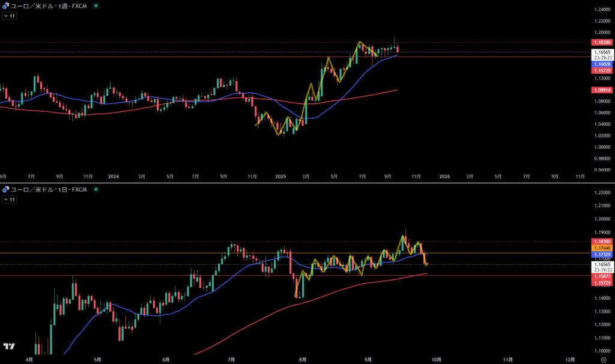This screenshot has width=615, height=364.
Task: Select the orange horizontal line on daily chart
Action: [180, 253]
